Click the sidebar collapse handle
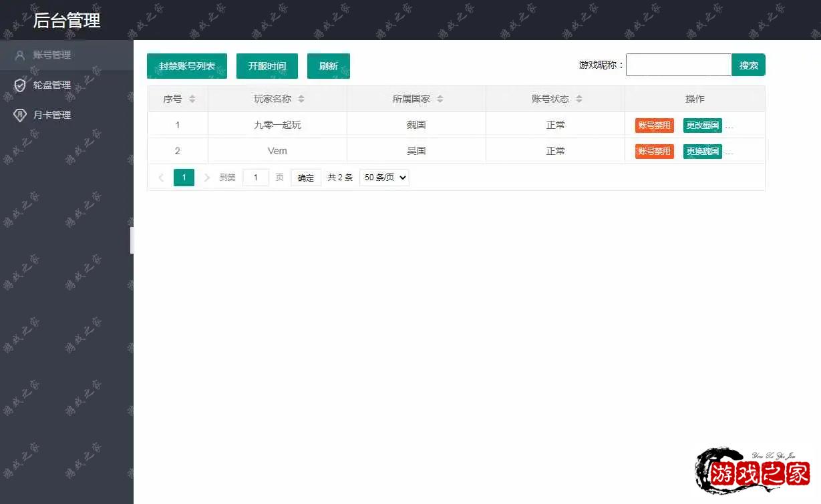Screen dimensions: 821x504 coord(132,240)
